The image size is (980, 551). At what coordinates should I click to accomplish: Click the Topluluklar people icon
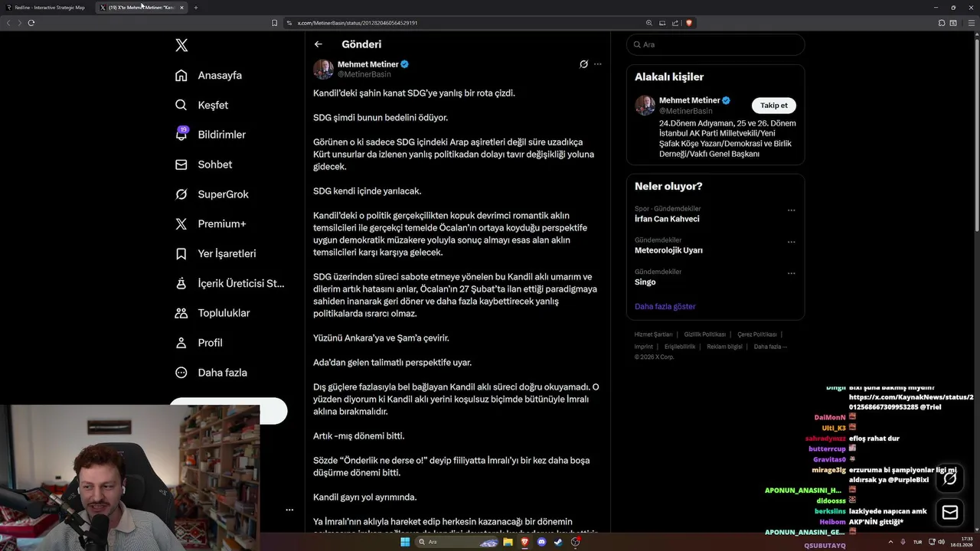[181, 313]
